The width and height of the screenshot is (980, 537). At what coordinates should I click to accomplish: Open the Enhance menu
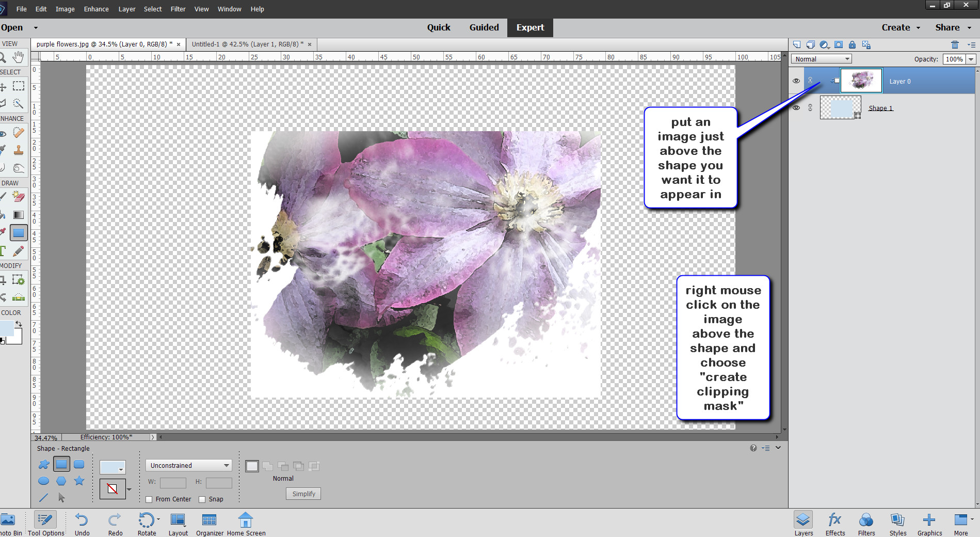(x=95, y=9)
